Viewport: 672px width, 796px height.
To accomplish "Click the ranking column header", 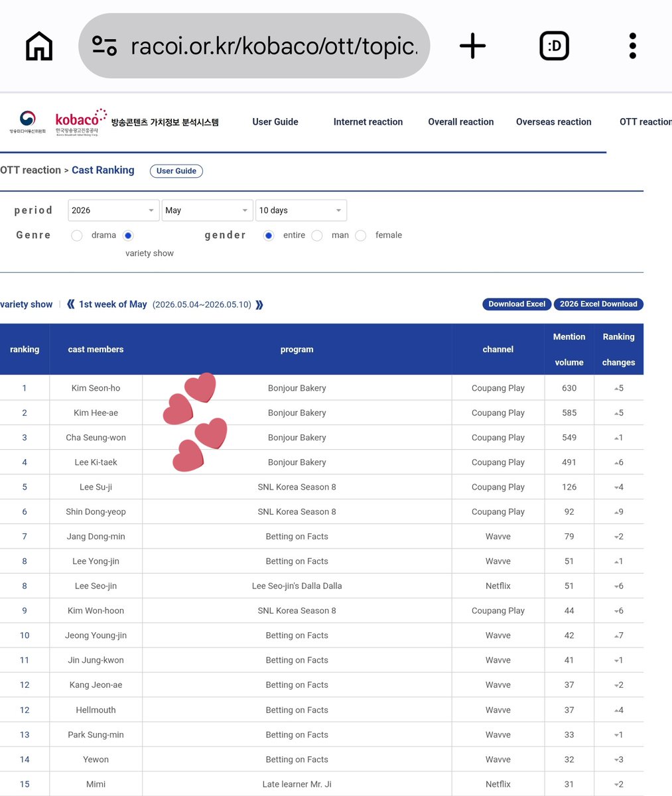I will [25, 350].
